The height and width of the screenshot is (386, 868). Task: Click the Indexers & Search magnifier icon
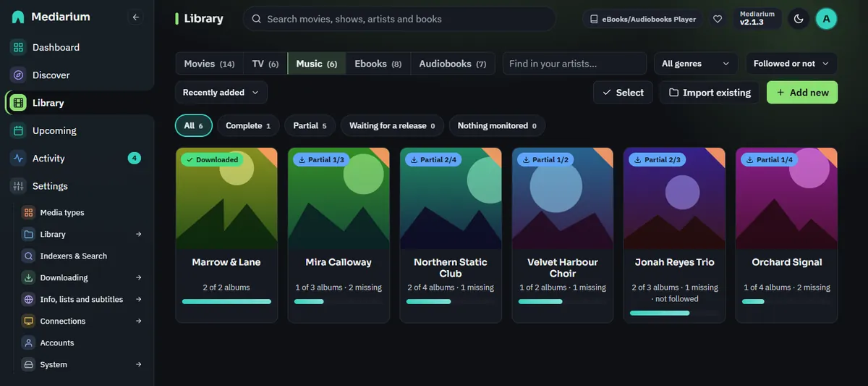point(28,256)
